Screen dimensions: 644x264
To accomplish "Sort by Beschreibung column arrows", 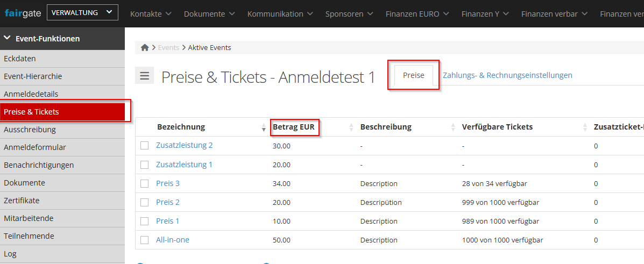I will coord(453,127).
